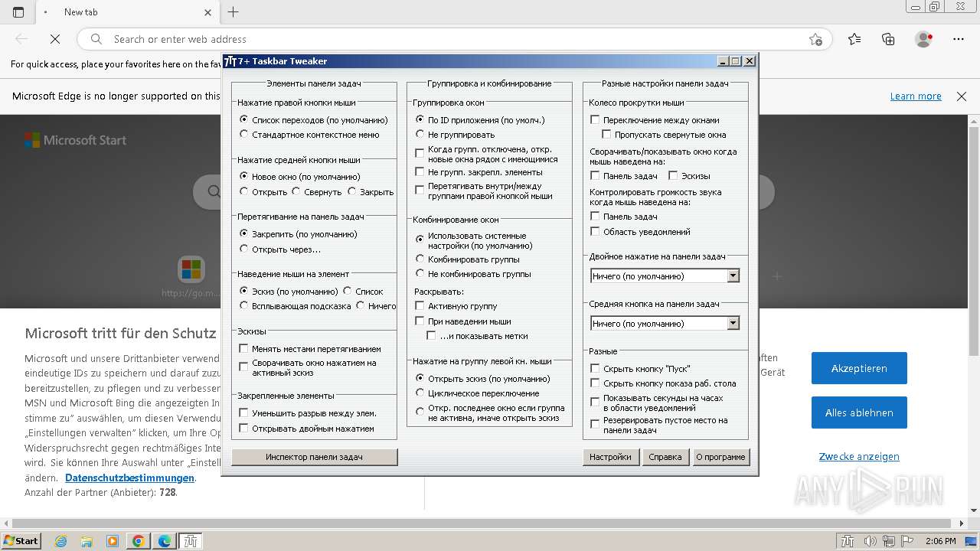The height and width of the screenshot is (551, 980).
Task: Click the volume speaker tray icon
Action: point(871,541)
